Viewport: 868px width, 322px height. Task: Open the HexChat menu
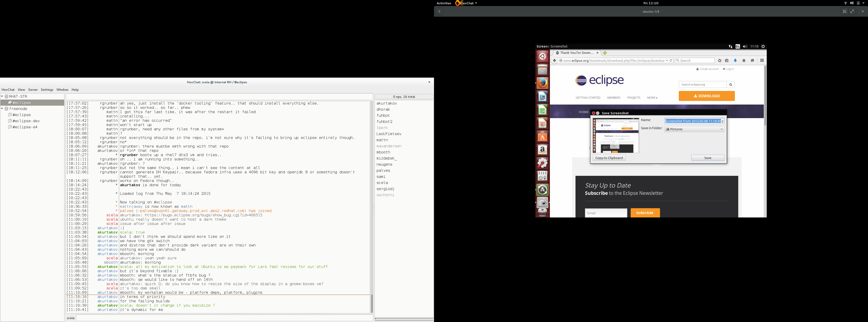tap(8, 90)
